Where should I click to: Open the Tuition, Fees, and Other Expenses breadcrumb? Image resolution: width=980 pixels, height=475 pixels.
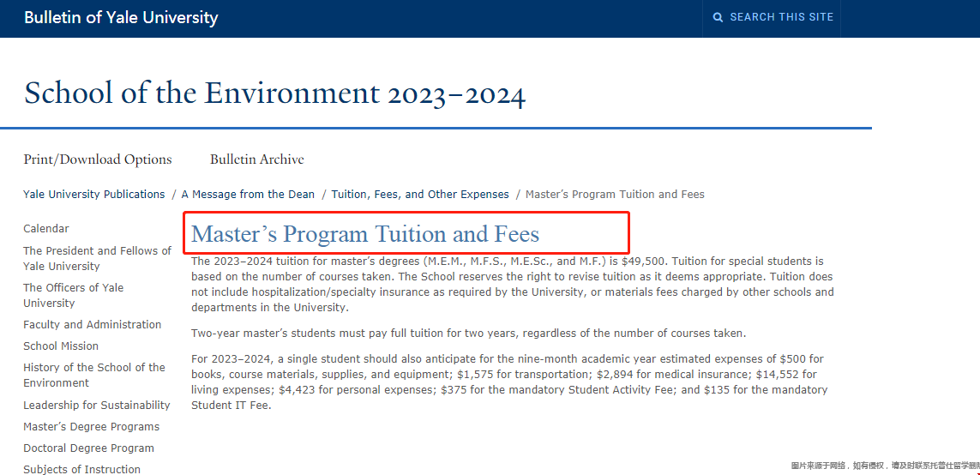coord(420,195)
